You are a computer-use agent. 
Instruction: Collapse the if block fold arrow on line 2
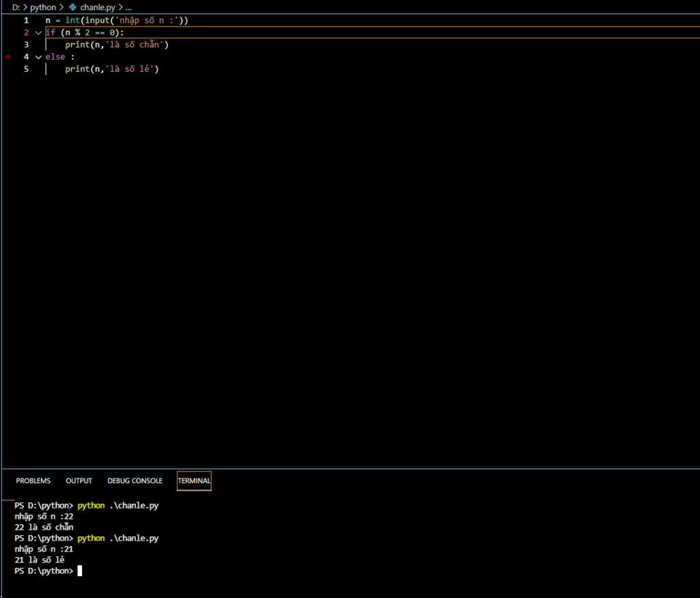38,33
